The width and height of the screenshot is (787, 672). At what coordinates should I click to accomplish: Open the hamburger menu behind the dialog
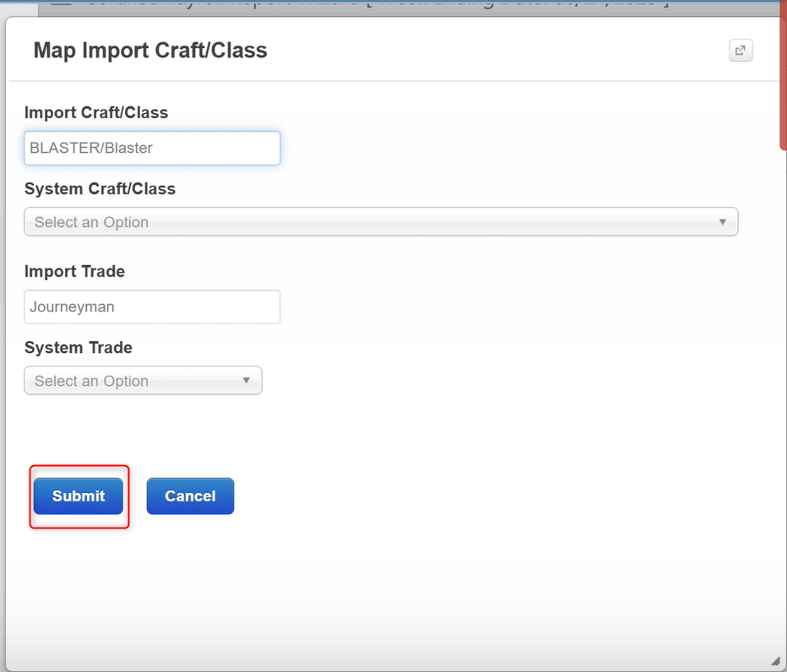point(60,4)
